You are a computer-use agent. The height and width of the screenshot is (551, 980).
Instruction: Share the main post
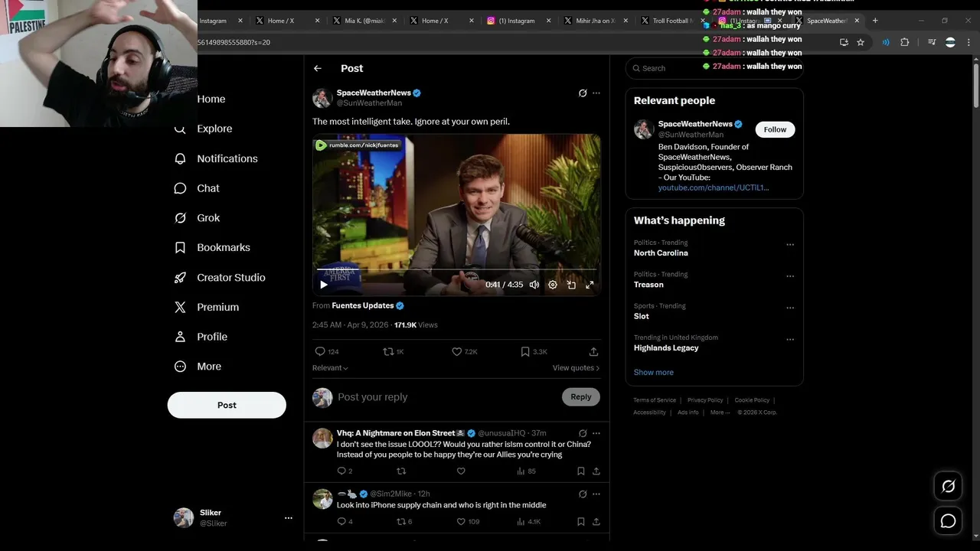click(593, 352)
